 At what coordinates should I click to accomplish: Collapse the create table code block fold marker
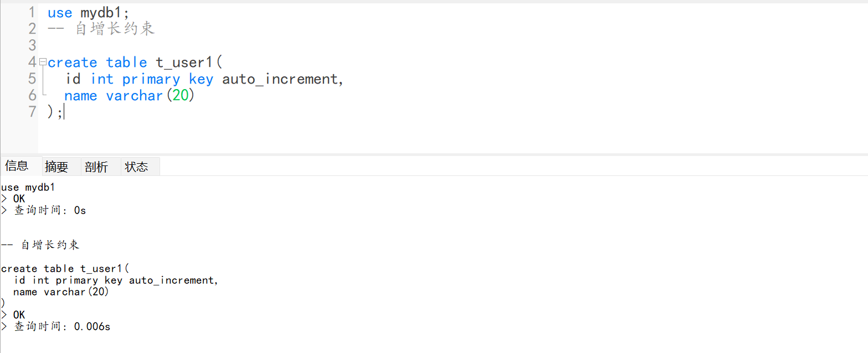tap(43, 62)
